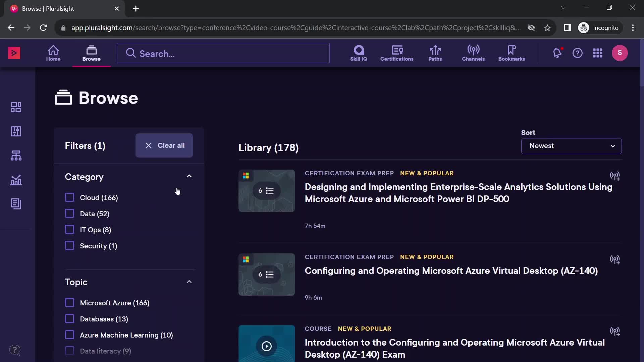Check the Security (1) filter
This screenshot has height=362, width=644.
click(x=69, y=246)
